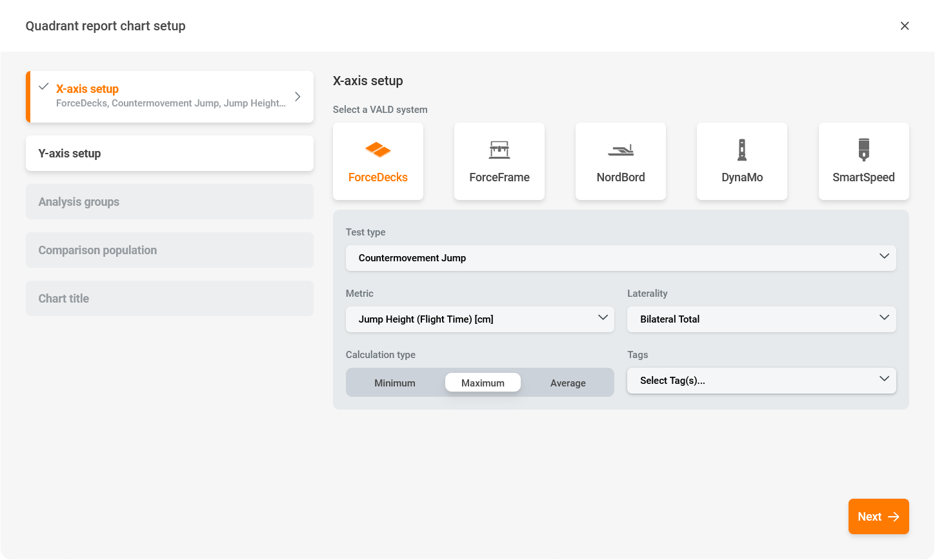The height and width of the screenshot is (560, 935).
Task: Open the Test type dropdown
Action: (621, 257)
